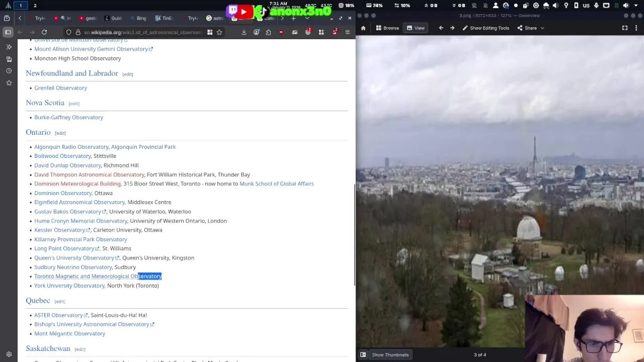Open Dominion Observatory link
The height and width of the screenshot is (362, 644).
click(63, 193)
